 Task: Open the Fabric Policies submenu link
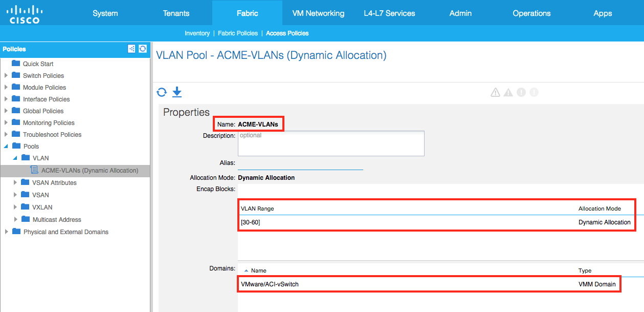pos(238,33)
